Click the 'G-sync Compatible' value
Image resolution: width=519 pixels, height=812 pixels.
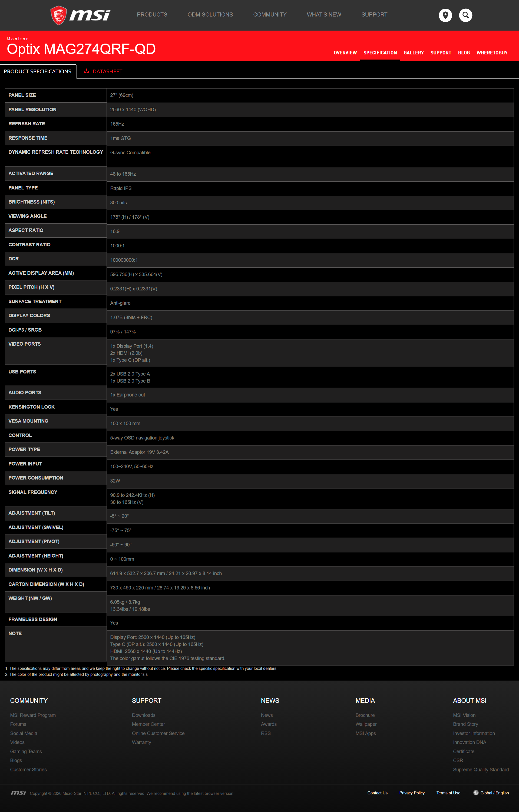coord(130,152)
